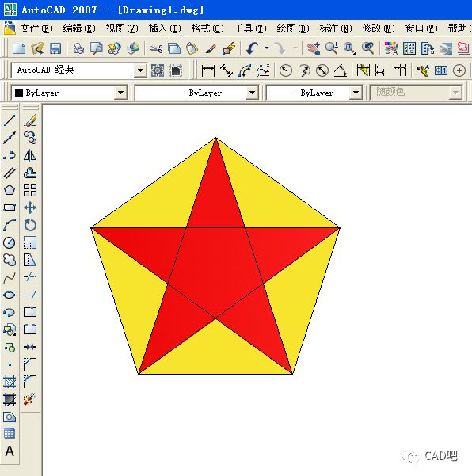Select the Line tool in Draw toolbar
The image size is (472, 476).
pos(10,120)
